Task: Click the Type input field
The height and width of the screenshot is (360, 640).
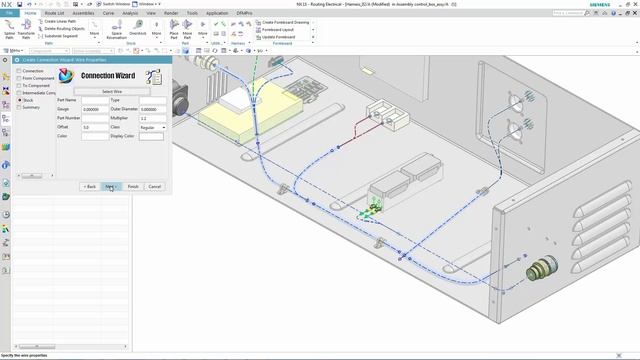Action: 153,100
